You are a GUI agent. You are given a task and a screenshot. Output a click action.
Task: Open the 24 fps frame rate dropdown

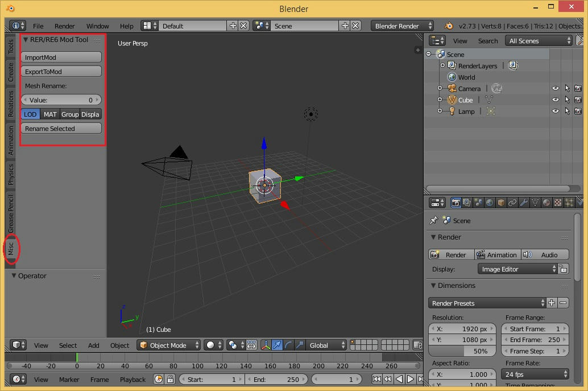535,374
